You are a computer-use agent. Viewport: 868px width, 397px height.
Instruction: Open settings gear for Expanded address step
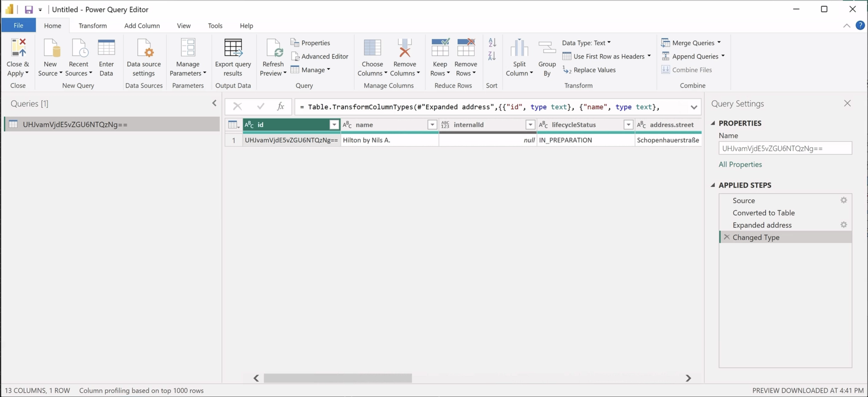click(x=843, y=225)
